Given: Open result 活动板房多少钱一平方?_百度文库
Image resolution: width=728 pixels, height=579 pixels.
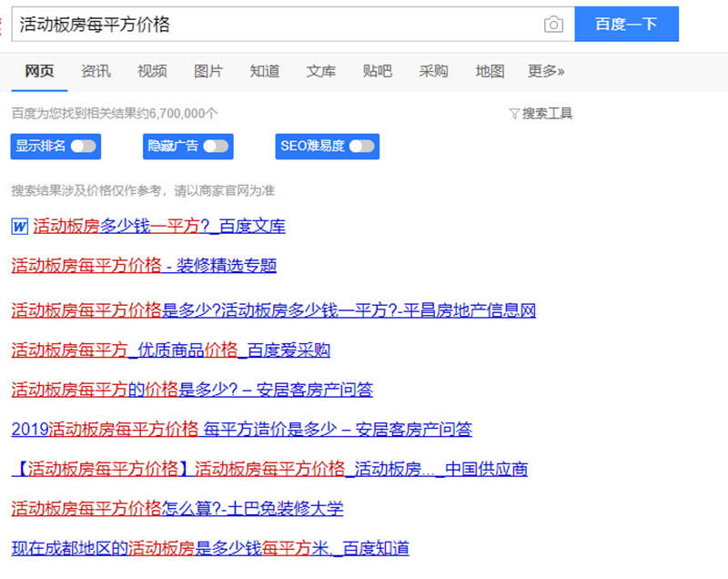Looking at the screenshot, I should [x=159, y=227].
